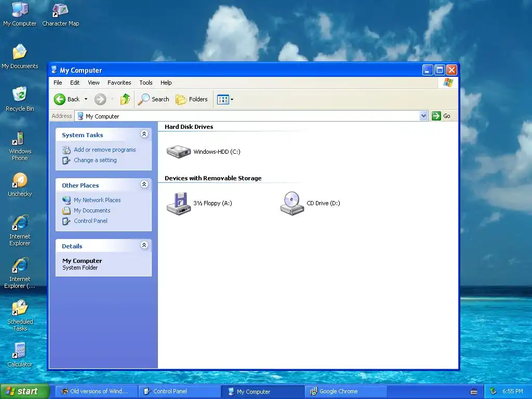This screenshot has width=532, height=399.
Task: Click Add or remove programs link
Action: click(x=105, y=150)
